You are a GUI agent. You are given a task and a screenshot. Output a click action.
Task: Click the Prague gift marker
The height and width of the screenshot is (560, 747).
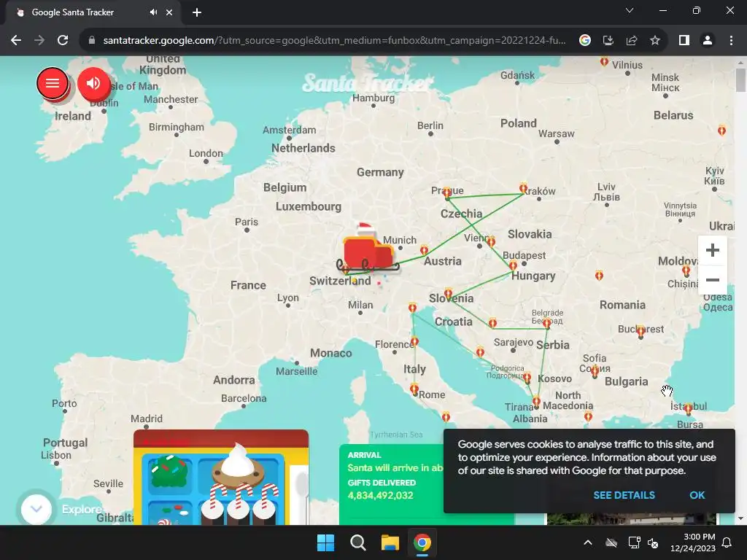(x=447, y=192)
